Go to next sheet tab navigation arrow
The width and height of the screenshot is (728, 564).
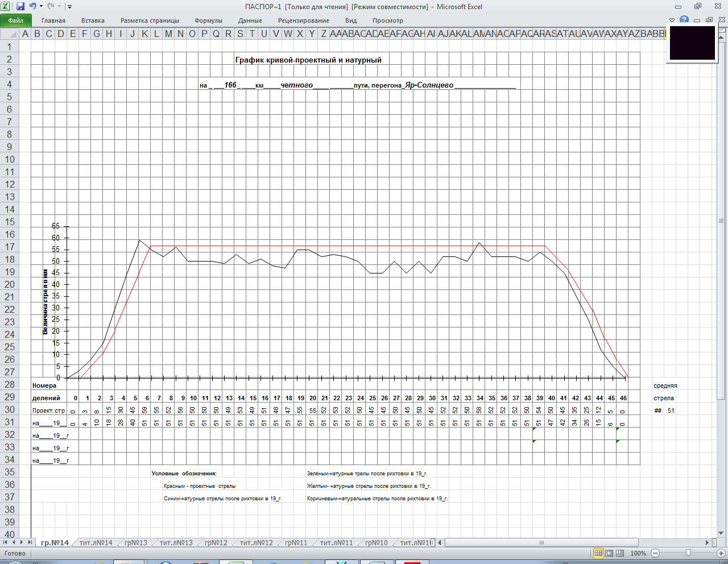[22, 542]
